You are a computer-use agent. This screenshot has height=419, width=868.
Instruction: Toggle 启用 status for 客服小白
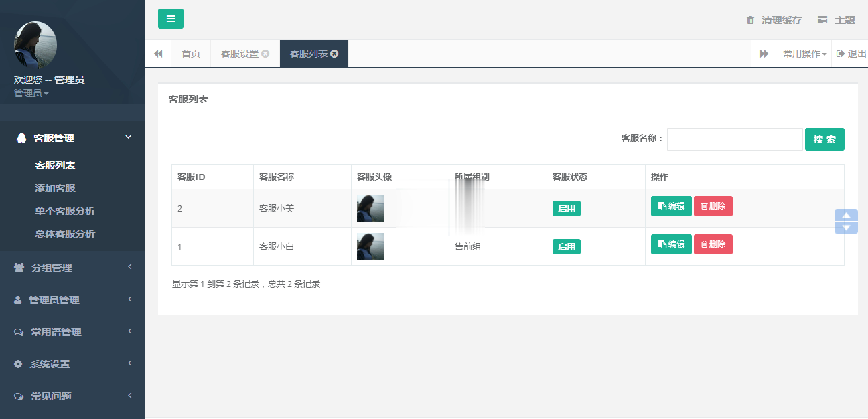566,246
